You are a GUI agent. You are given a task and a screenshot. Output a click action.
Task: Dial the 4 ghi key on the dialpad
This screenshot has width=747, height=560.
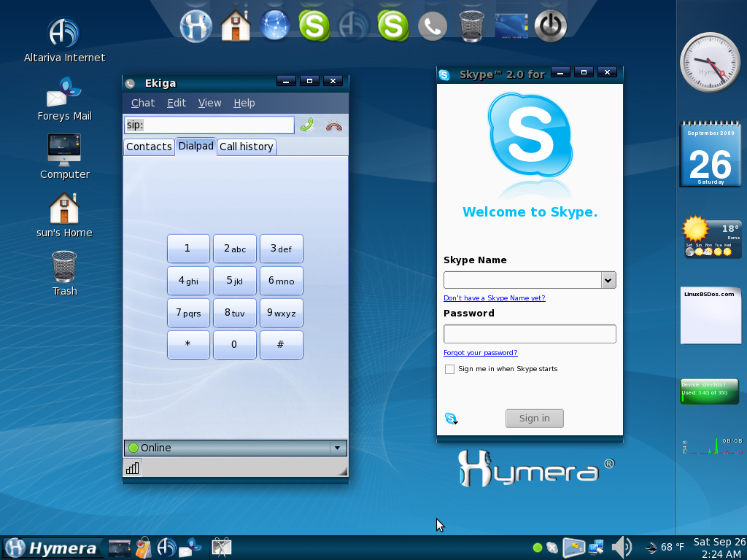click(x=188, y=281)
